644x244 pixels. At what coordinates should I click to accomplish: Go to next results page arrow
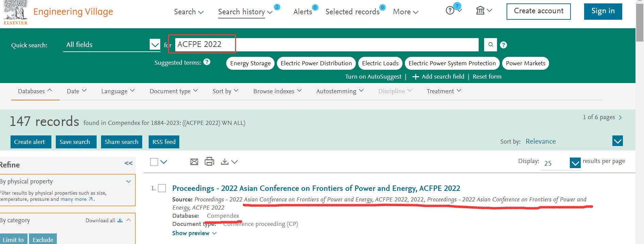[x=621, y=117]
